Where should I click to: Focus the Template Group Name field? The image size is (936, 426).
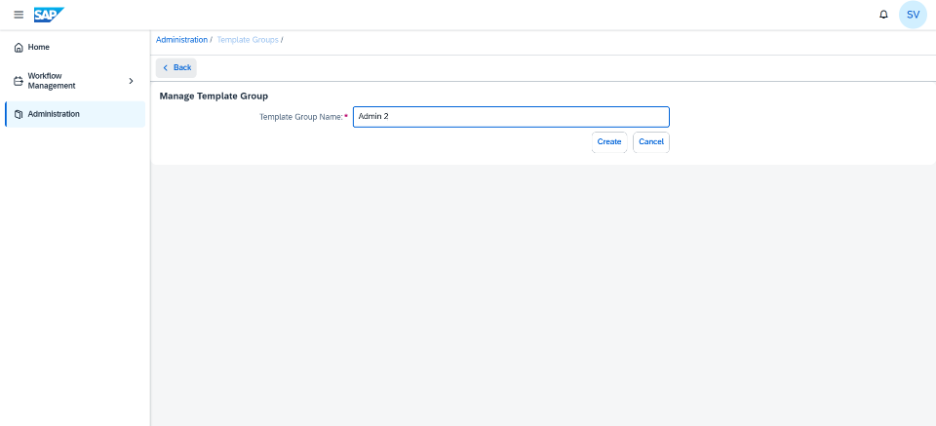click(511, 117)
